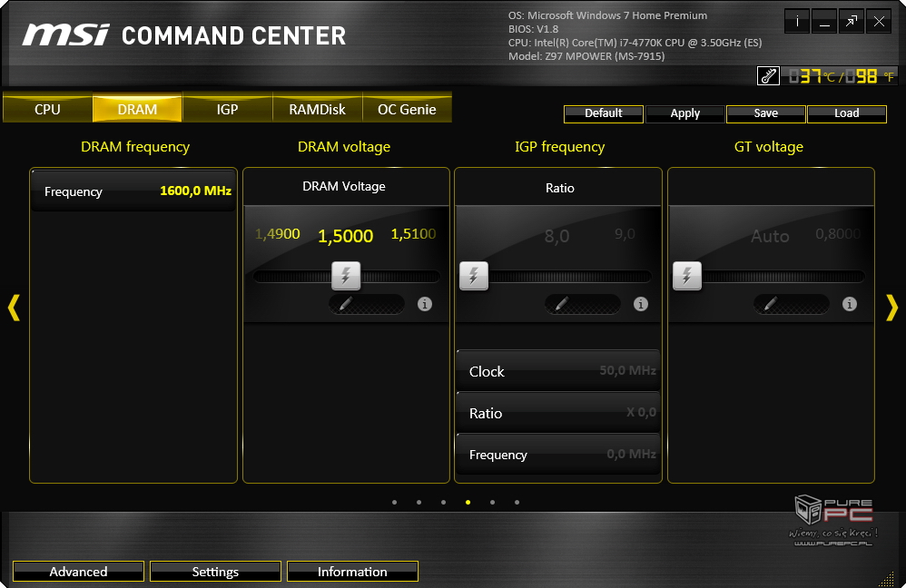Click the 50,0 MHz Clock value

tap(627, 370)
